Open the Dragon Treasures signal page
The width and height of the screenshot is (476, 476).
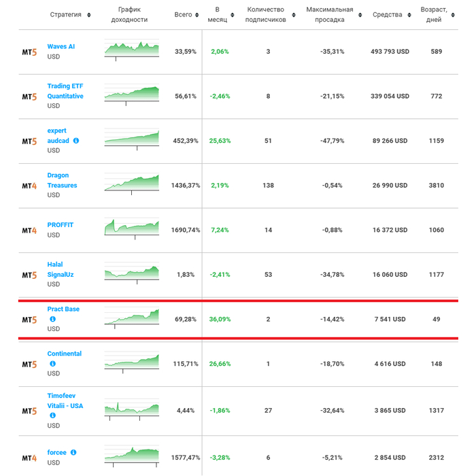[x=62, y=180]
